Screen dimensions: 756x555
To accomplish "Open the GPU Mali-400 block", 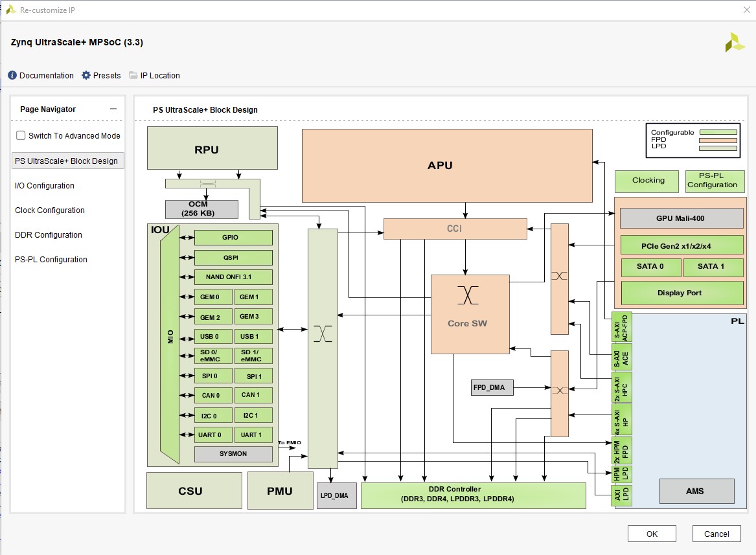I will pyautogui.click(x=682, y=218).
